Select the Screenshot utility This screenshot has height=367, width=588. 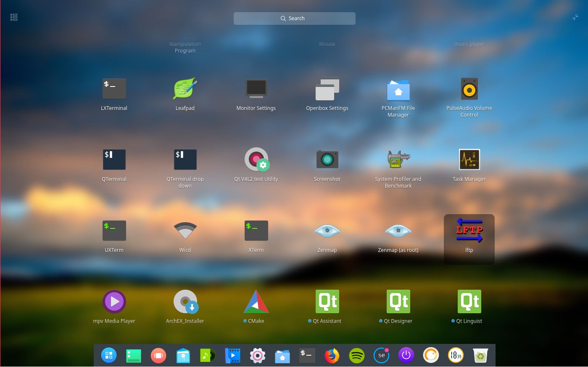[327, 164]
